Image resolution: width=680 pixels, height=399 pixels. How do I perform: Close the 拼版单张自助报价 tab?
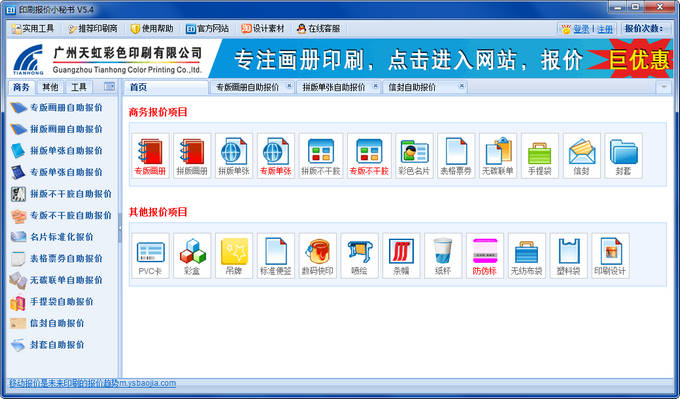(376, 86)
